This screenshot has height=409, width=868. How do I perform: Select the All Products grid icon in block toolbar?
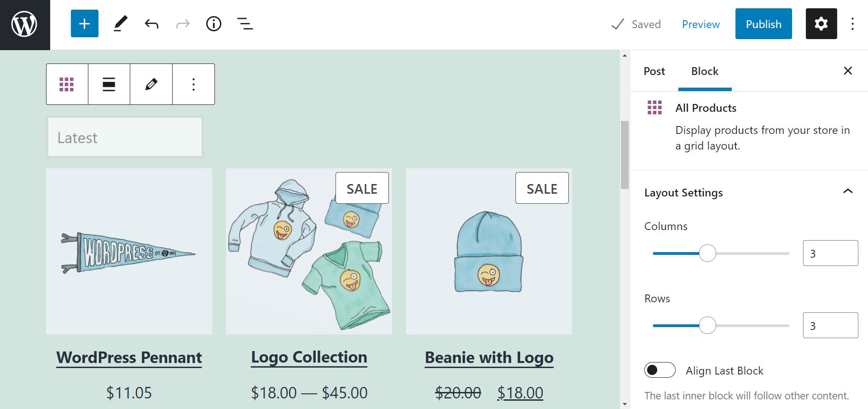67,84
